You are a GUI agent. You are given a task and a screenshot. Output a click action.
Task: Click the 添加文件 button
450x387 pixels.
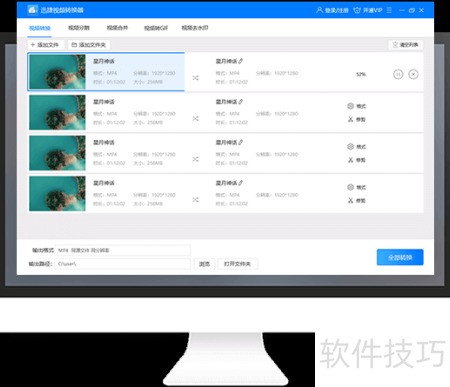tap(45, 45)
